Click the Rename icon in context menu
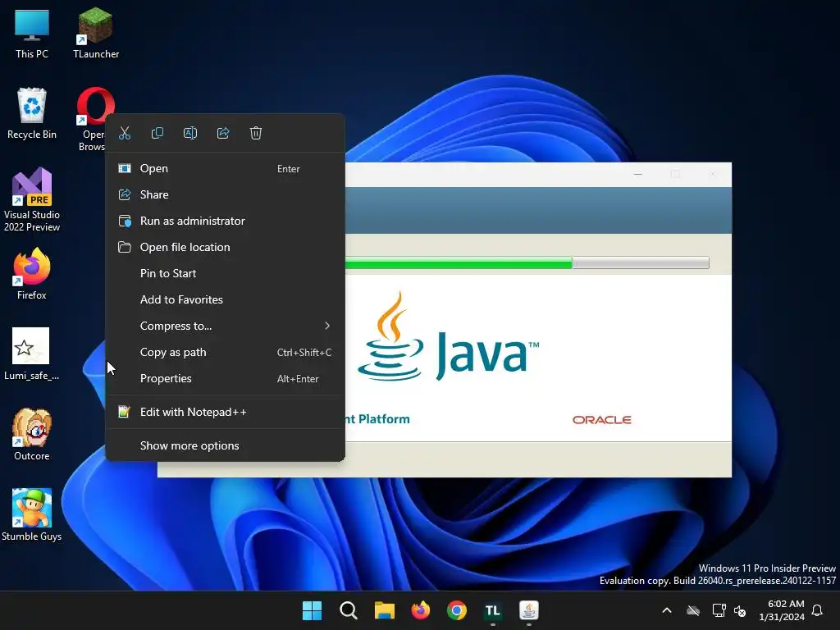840x630 pixels. (190, 133)
